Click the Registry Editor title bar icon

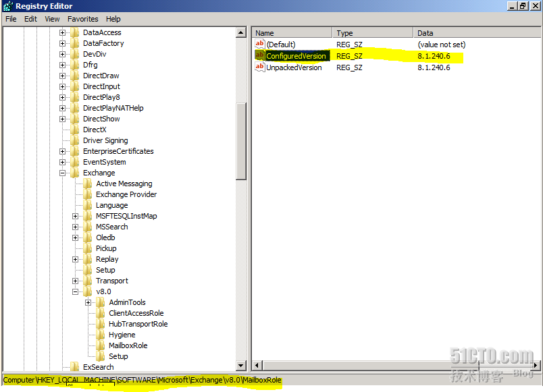pyautogui.click(x=7, y=6)
